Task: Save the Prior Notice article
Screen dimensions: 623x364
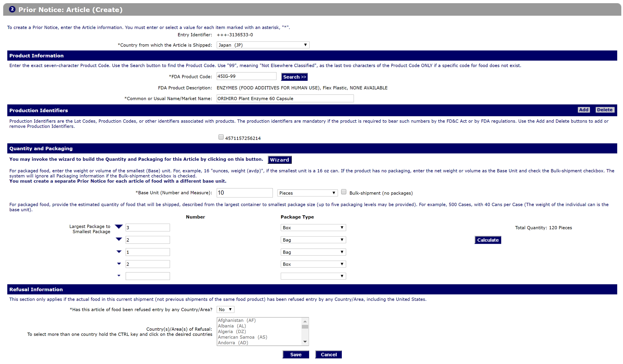Action: click(296, 355)
